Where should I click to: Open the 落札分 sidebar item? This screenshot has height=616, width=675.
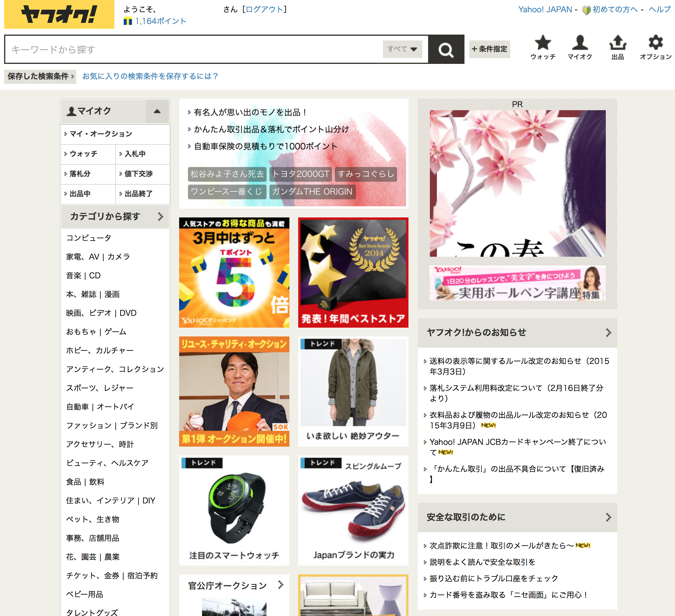point(88,174)
